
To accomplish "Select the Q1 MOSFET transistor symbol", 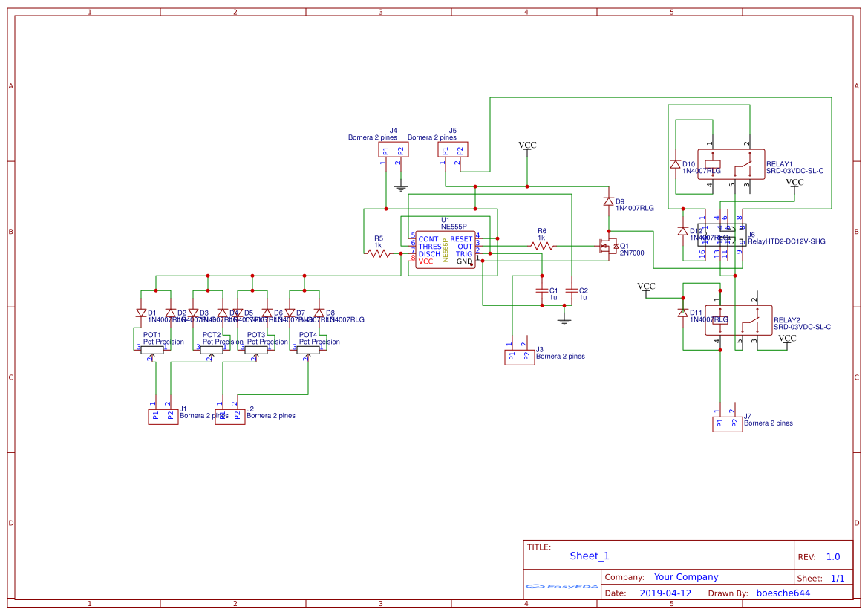I will 607,247.
